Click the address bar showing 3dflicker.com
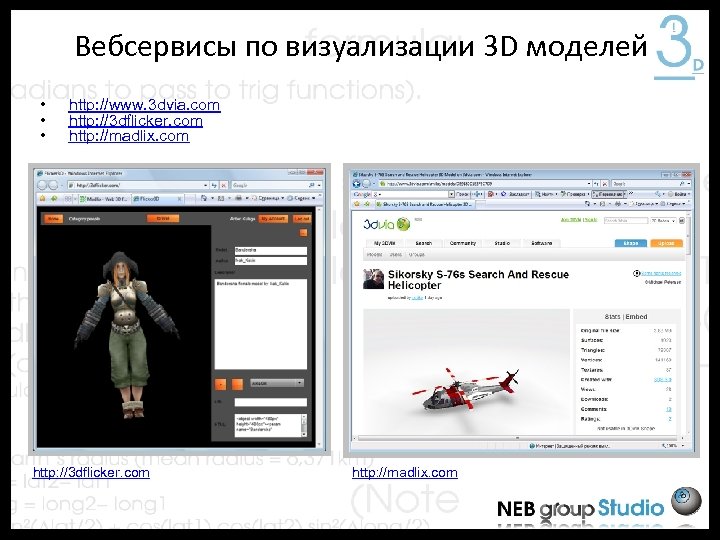The width and height of the screenshot is (720, 540). (137, 185)
